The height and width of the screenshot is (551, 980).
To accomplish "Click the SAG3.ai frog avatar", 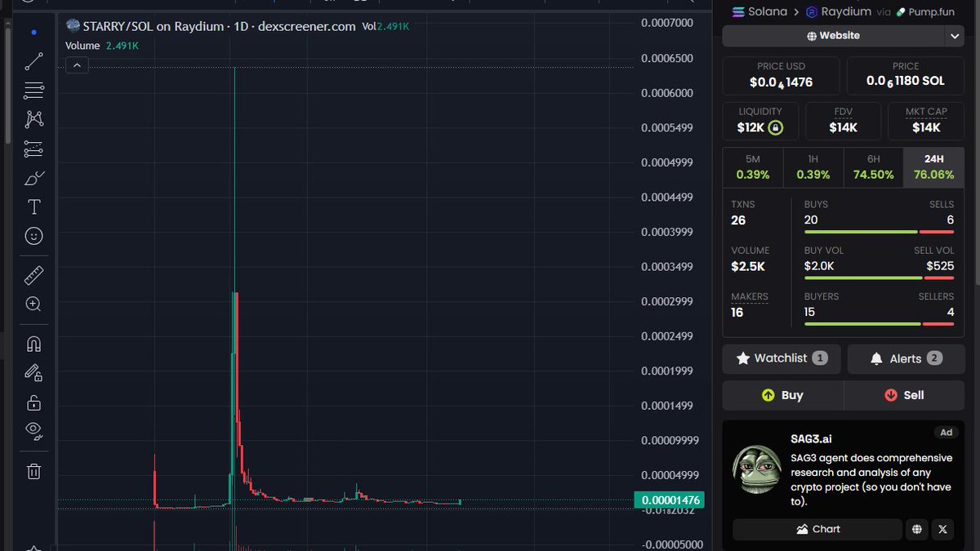I will pyautogui.click(x=756, y=469).
